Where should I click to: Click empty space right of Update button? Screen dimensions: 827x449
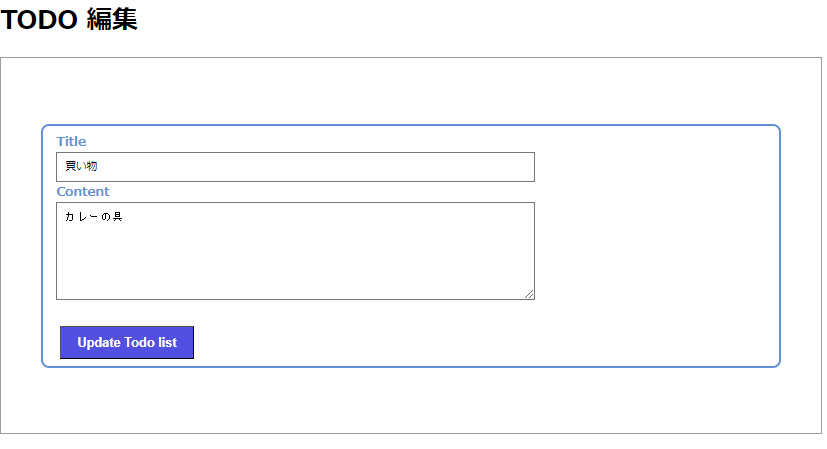[450, 342]
